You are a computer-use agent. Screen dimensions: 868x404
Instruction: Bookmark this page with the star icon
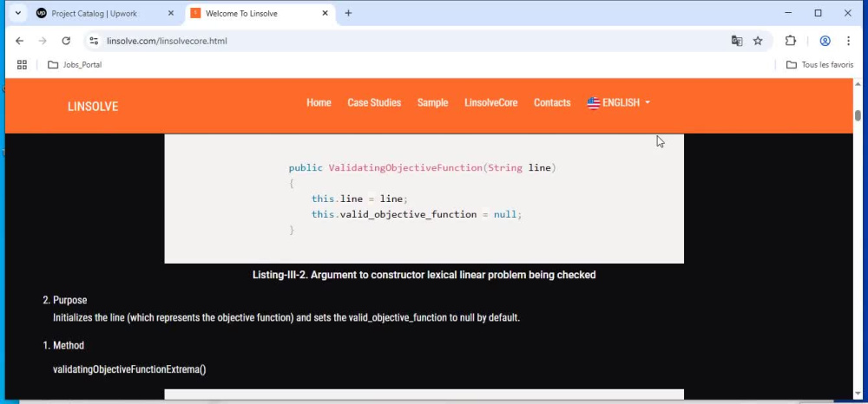[x=758, y=41]
